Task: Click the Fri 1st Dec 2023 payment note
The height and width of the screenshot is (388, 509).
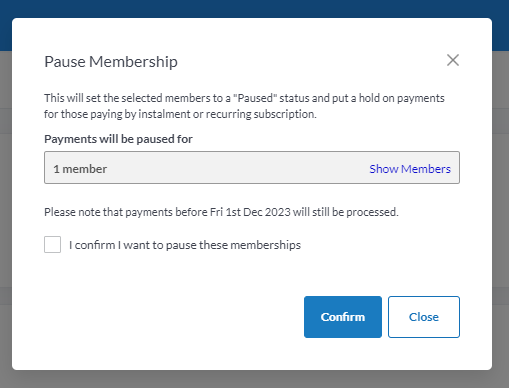Action: click(221, 212)
